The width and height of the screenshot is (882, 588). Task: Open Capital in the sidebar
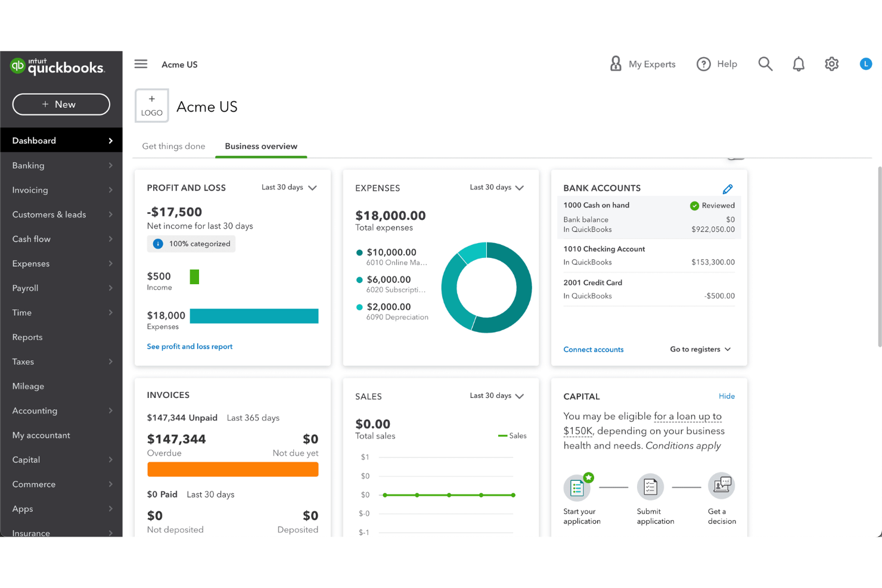click(61, 459)
